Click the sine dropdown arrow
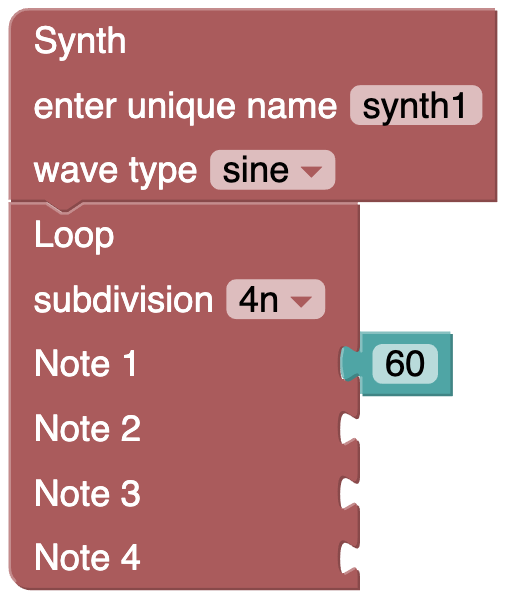This screenshot has height=597, width=508. point(311,171)
